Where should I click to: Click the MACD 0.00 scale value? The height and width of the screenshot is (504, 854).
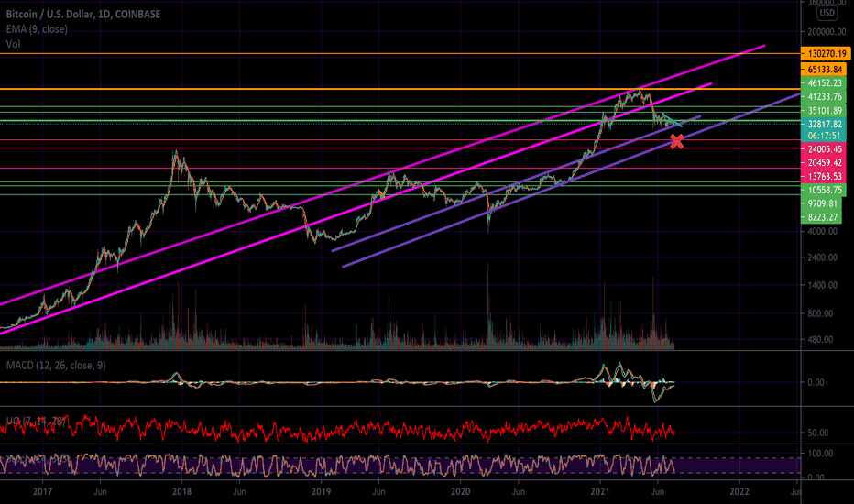pyautogui.click(x=816, y=382)
